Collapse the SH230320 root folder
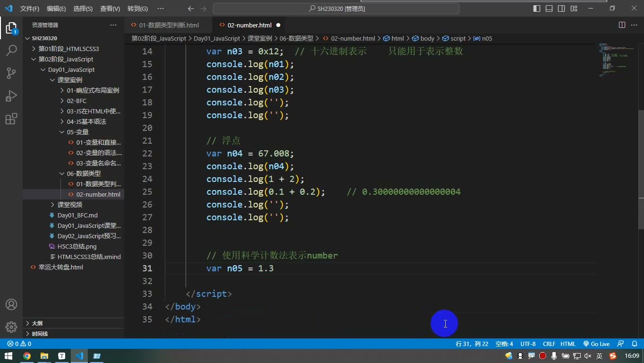Image resolution: width=644 pixels, height=363 pixels. 73,38
